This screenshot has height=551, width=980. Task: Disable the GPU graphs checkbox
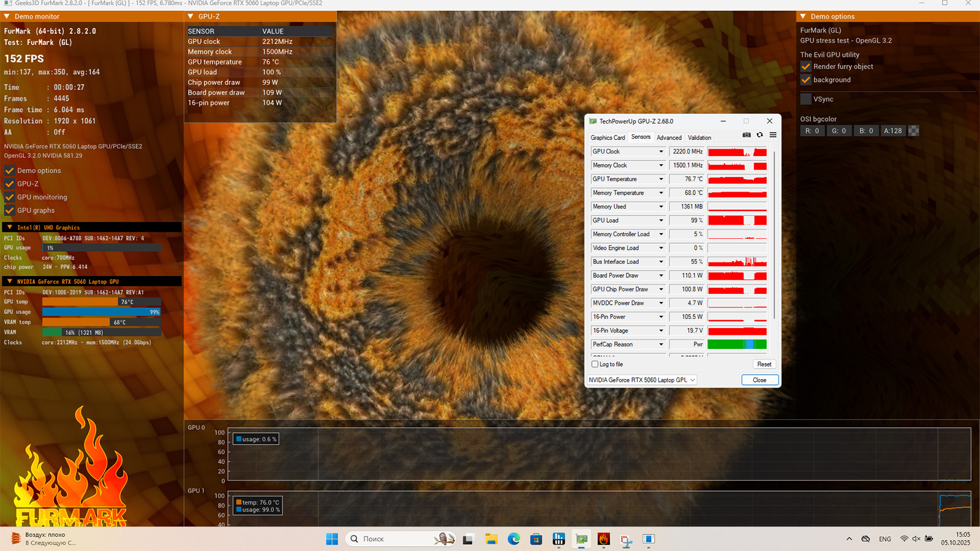coord(10,211)
